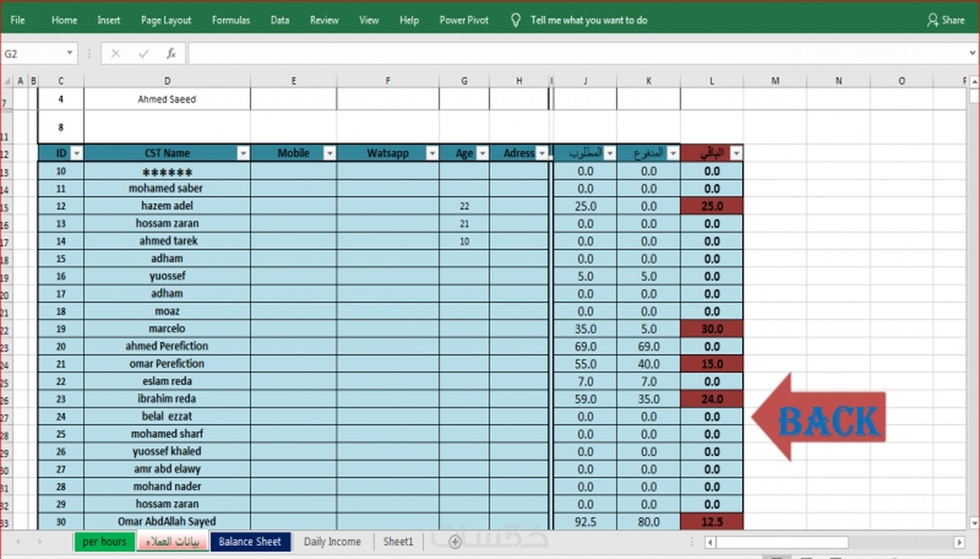The image size is (980, 559).
Task: Open the Mobile column filter dropdown
Action: point(330,153)
